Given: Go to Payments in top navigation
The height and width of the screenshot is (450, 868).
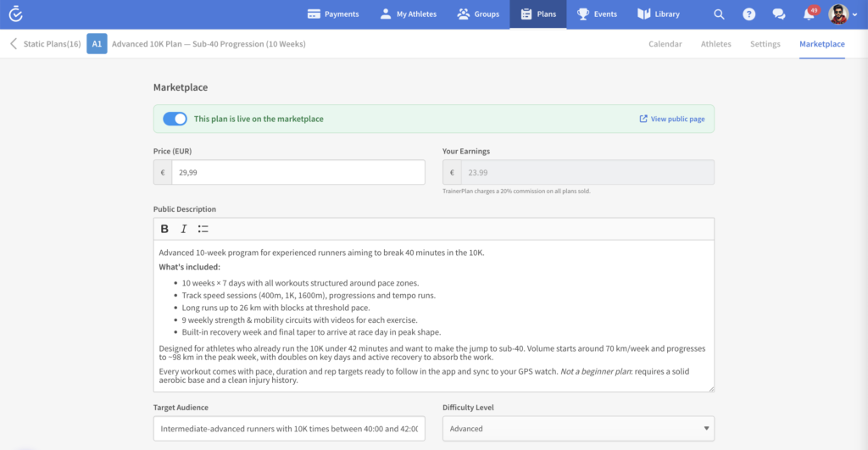Looking at the screenshot, I should 333,14.
